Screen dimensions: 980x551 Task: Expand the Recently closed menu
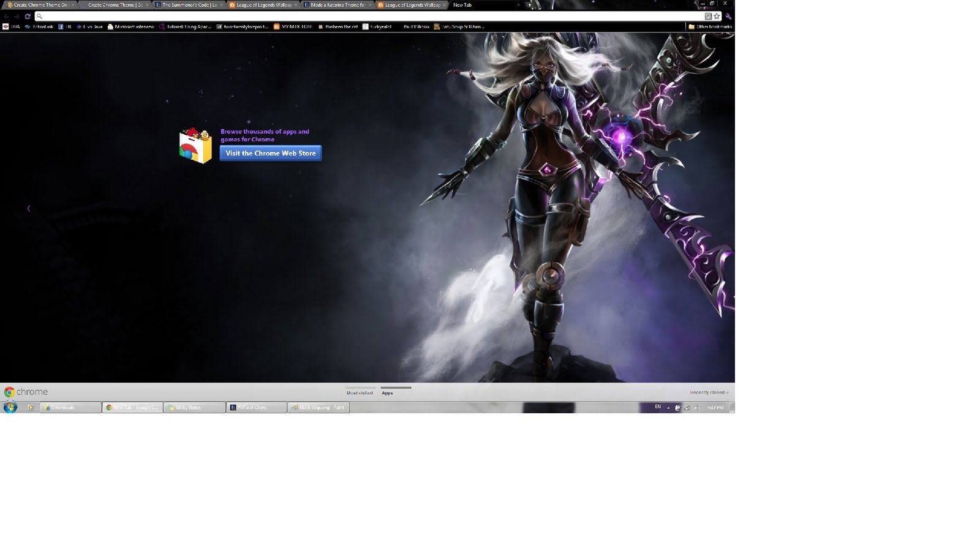coord(709,392)
